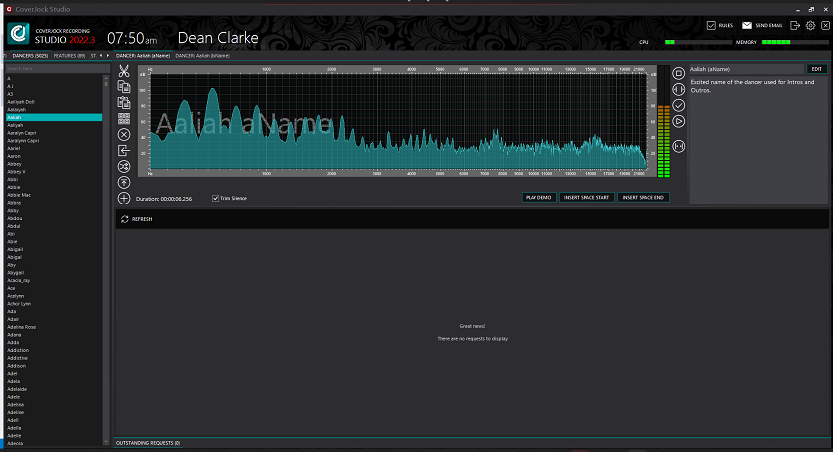833x452 pixels.
Task: Click the shuffle crossed-arrows icon
Action: tap(124, 166)
